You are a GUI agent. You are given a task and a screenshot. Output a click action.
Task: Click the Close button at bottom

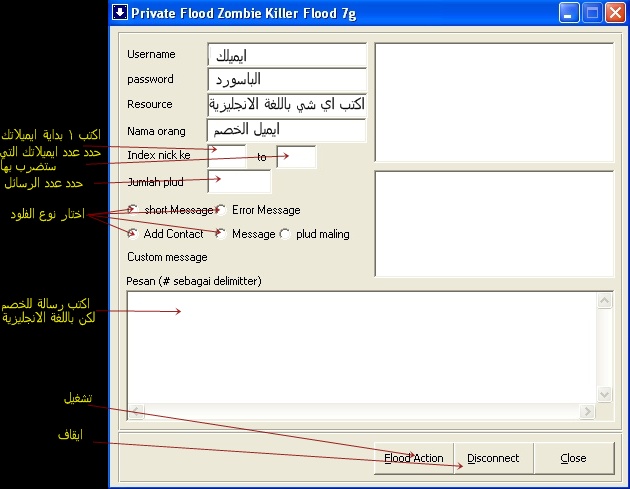pos(574,458)
